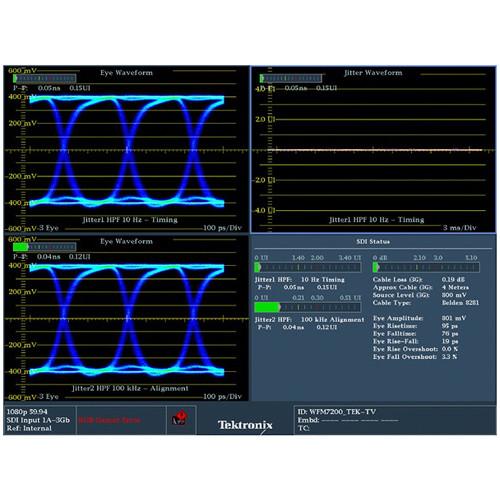The width and height of the screenshot is (500, 500).
Task: Click 'ID: WFM7200_TEK-TV' field
Action: [337, 412]
